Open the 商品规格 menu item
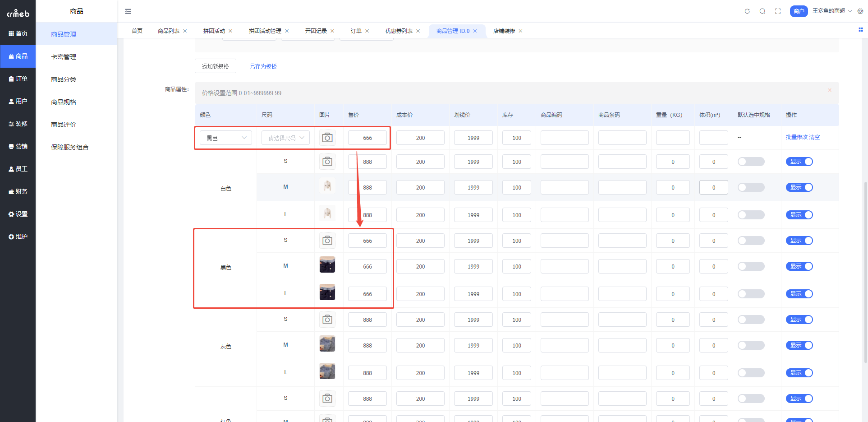This screenshot has width=868, height=422. [63, 102]
